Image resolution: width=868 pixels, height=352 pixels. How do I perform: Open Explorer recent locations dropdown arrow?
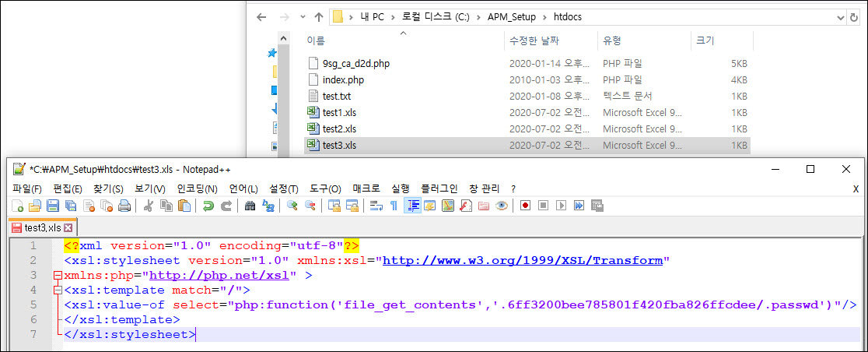tap(303, 17)
